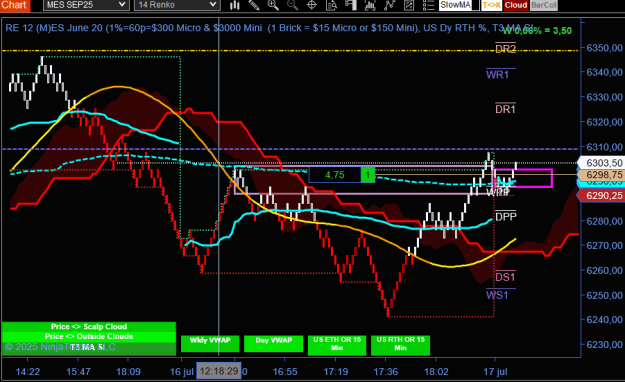Click the 17 jul date label
Image resolution: width=625 pixels, height=382 pixels.
[495, 372]
